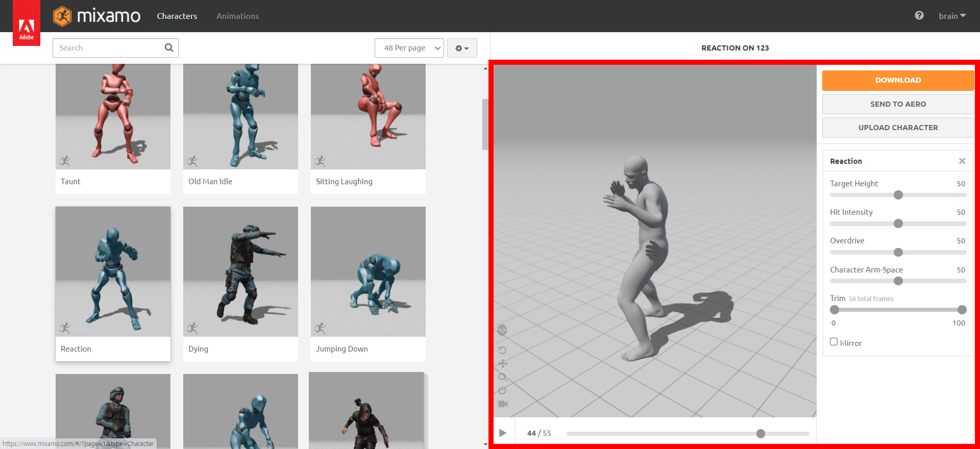Click the UPLOAD CHARACTER button
The width and height of the screenshot is (980, 449).
pos(898,128)
